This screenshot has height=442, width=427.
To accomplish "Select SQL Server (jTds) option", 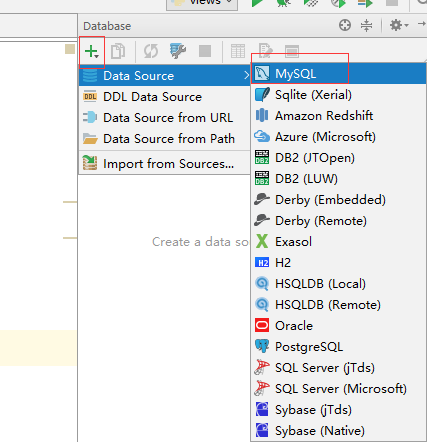I will coord(338,368).
